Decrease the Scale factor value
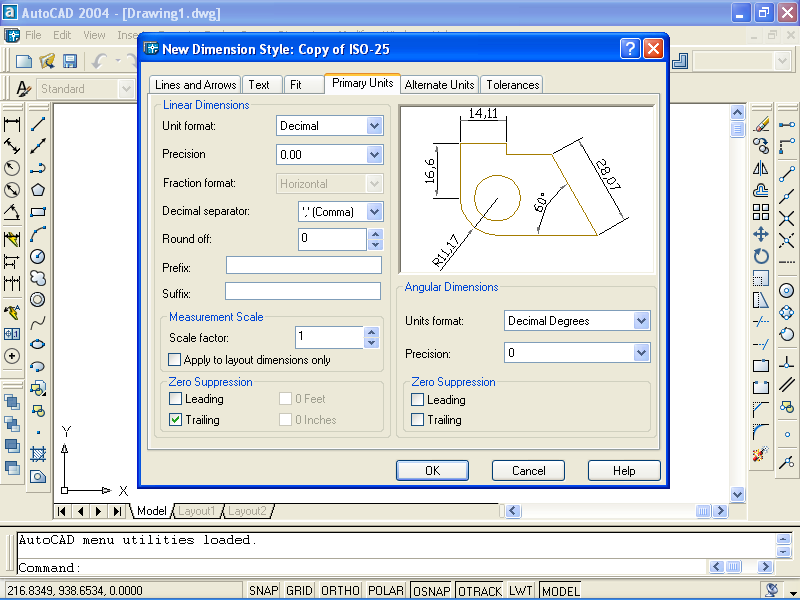The width and height of the screenshot is (800, 600). [372, 343]
